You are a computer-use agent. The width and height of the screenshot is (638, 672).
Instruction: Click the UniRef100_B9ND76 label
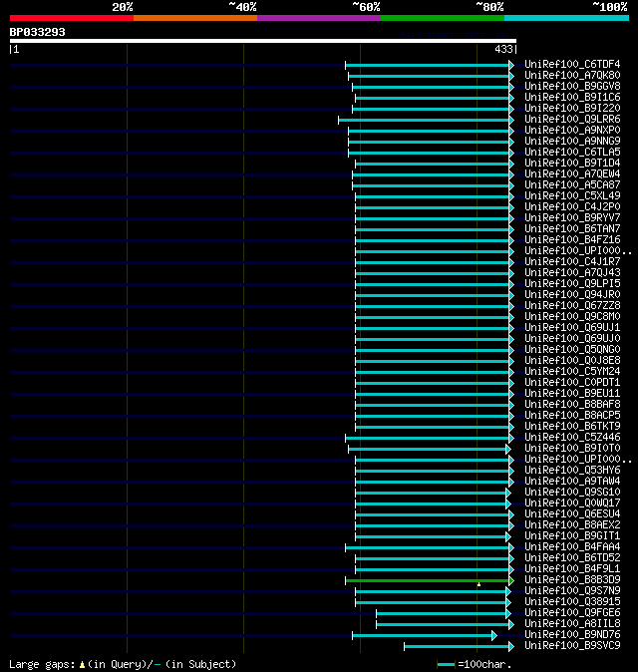tap(572, 635)
